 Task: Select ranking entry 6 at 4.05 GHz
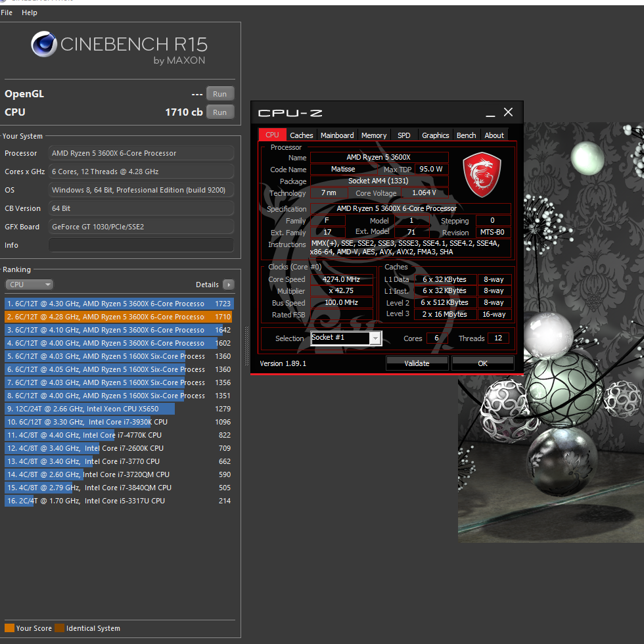click(x=119, y=369)
